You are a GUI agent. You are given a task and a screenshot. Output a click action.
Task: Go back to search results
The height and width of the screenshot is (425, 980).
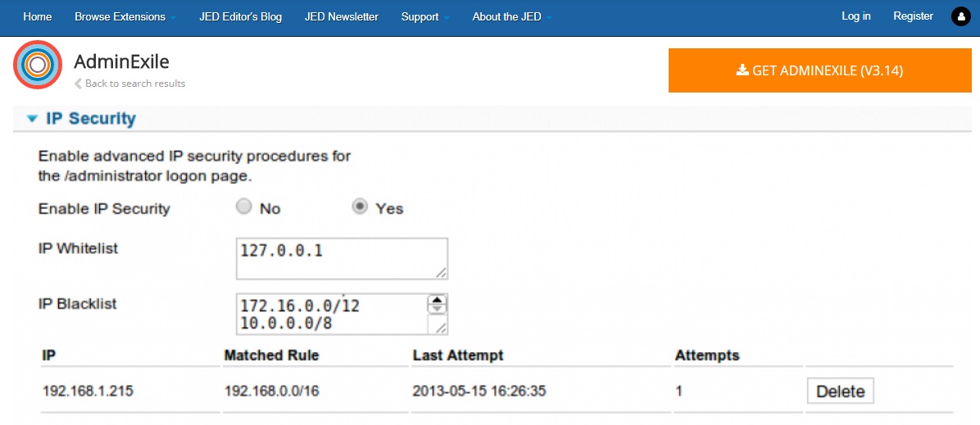[129, 84]
